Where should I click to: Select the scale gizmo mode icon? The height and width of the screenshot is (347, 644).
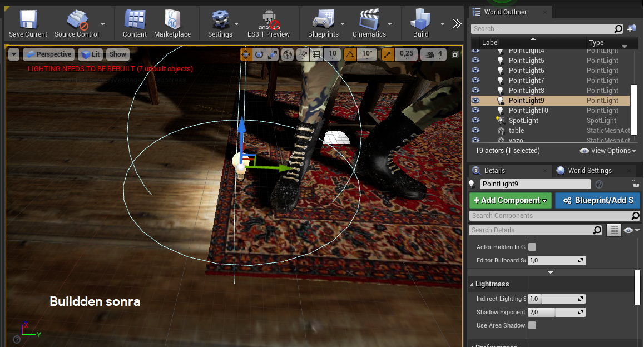click(x=273, y=54)
